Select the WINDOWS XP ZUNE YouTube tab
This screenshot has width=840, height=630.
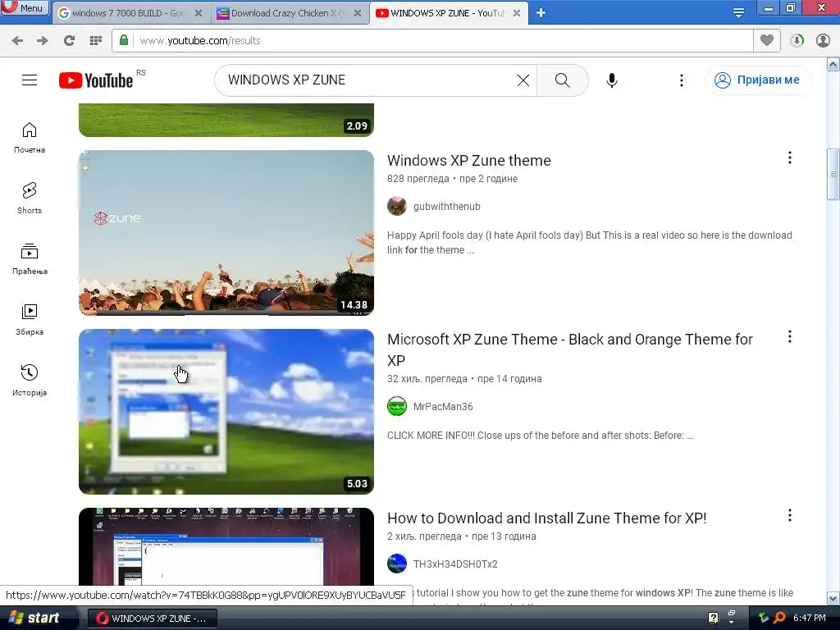tap(447, 13)
